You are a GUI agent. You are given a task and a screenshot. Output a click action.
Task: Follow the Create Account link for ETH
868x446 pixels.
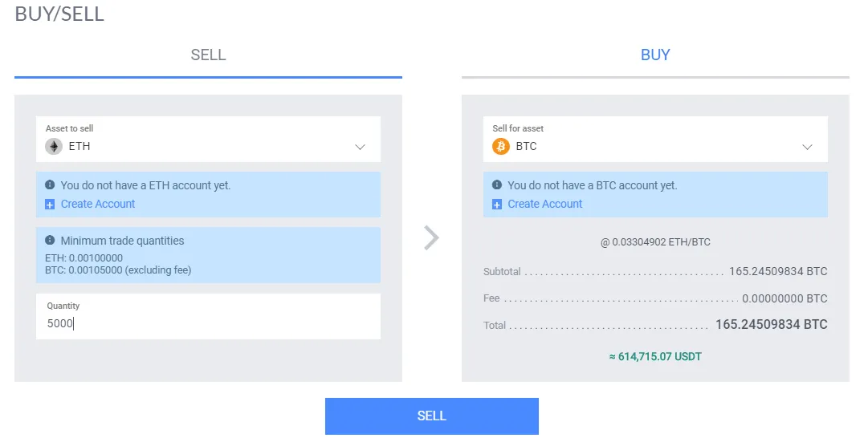tap(98, 205)
